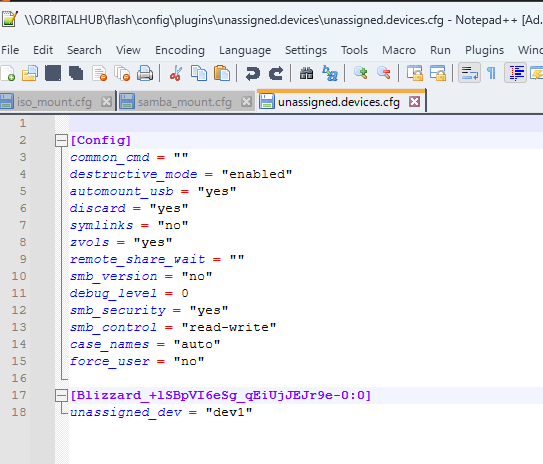Image resolution: width=543 pixels, height=464 pixels.
Task: Collapse the [Blizzard_...] section fold
Action: pos(61,395)
